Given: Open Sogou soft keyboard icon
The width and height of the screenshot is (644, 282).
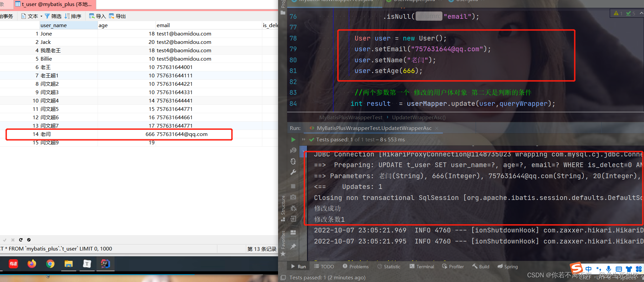Looking at the screenshot, I should click(x=619, y=269).
